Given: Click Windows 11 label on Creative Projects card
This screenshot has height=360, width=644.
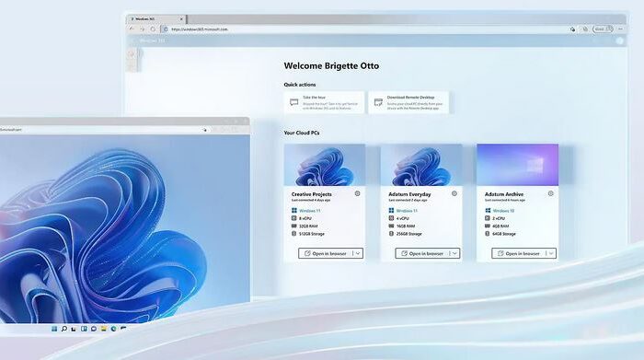Looking at the screenshot, I should 310,211.
